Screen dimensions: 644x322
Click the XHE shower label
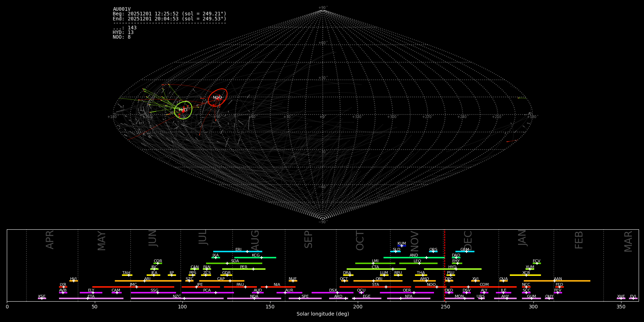point(621,297)
